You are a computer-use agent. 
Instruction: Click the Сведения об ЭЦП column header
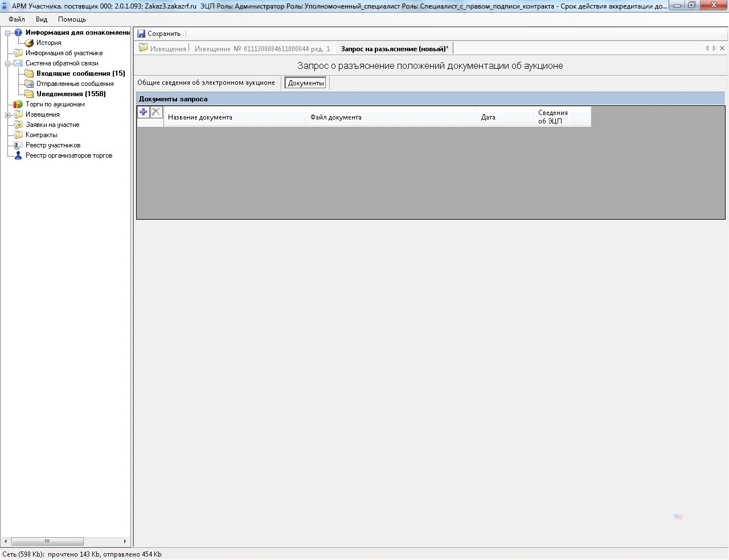(x=554, y=117)
